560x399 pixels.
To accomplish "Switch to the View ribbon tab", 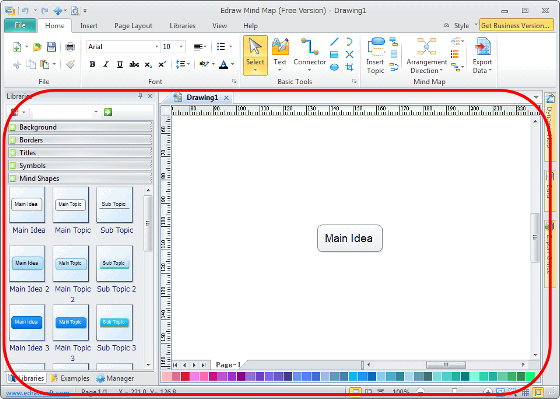I will click(x=219, y=26).
